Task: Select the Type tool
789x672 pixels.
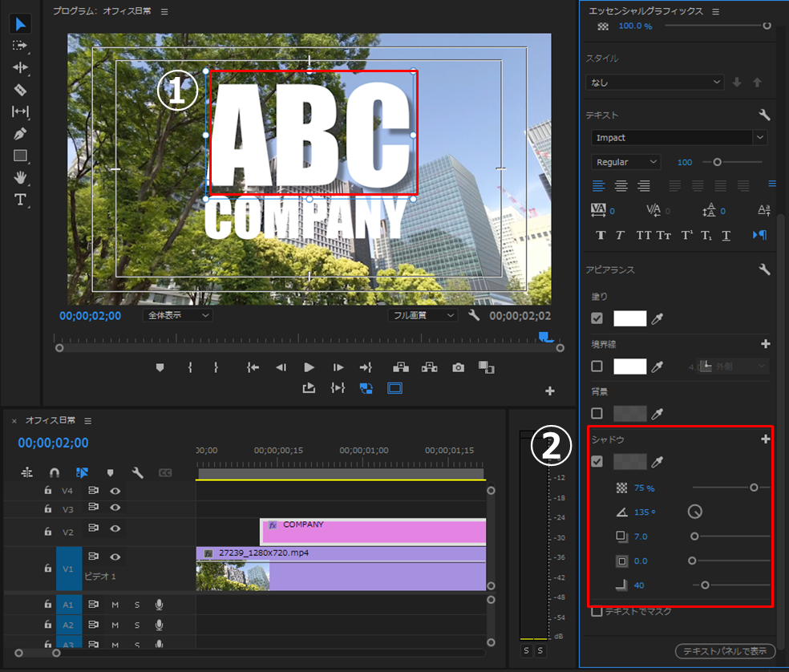Action: coord(21,200)
